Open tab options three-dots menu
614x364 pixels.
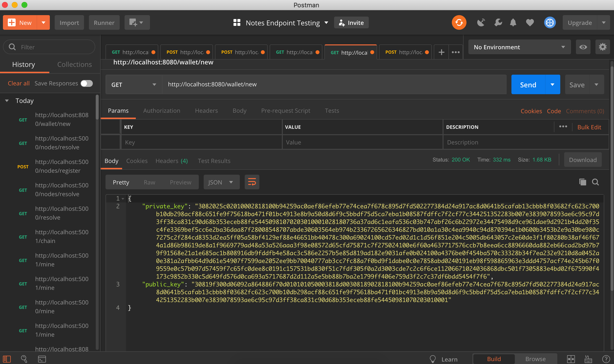coord(456,52)
